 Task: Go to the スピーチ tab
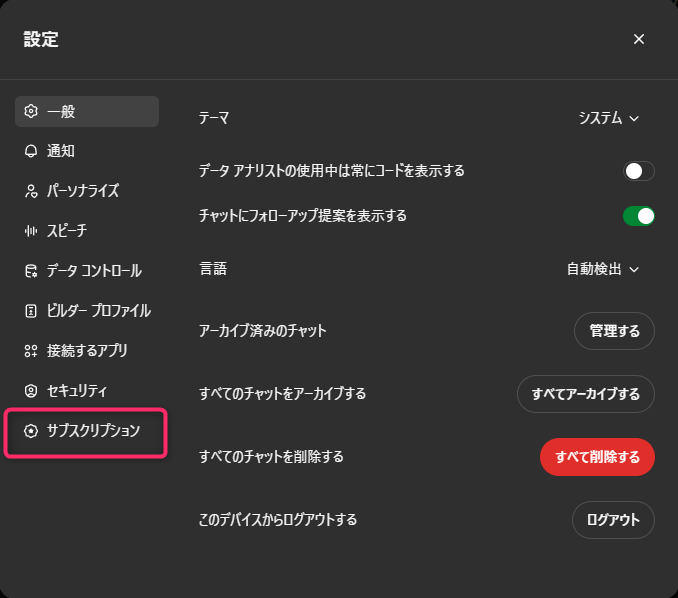click(x=87, y=231)
